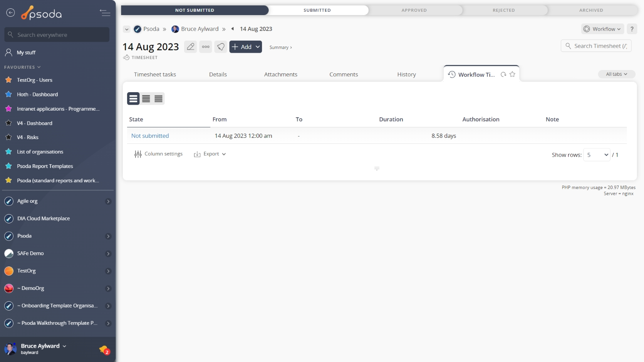The height and width of the screenshot is (362, 644).
Task: Open List of organisations favourite
Action: tap(40, 152)
